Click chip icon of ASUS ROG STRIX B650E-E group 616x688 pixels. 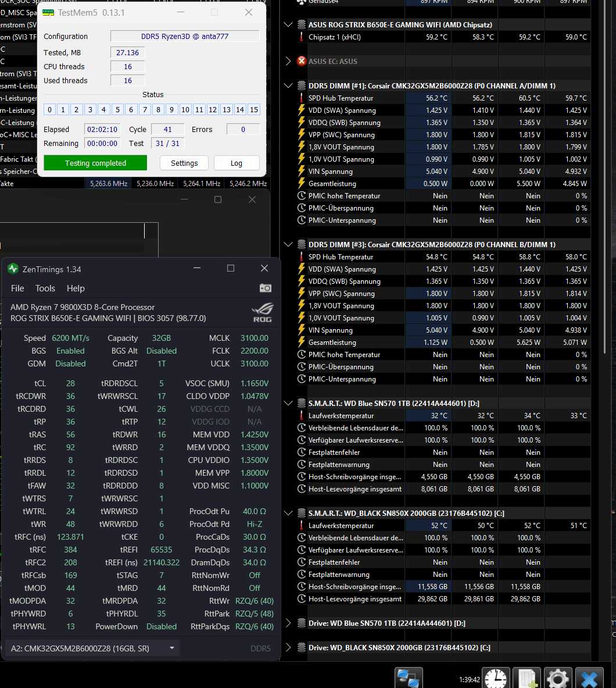(x=301, y=24)
